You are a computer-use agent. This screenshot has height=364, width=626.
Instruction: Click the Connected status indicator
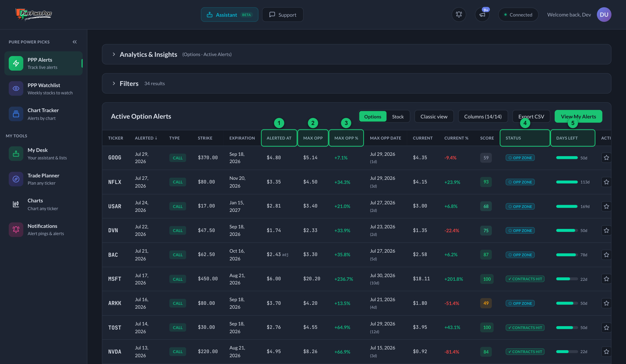pos(518,15)
